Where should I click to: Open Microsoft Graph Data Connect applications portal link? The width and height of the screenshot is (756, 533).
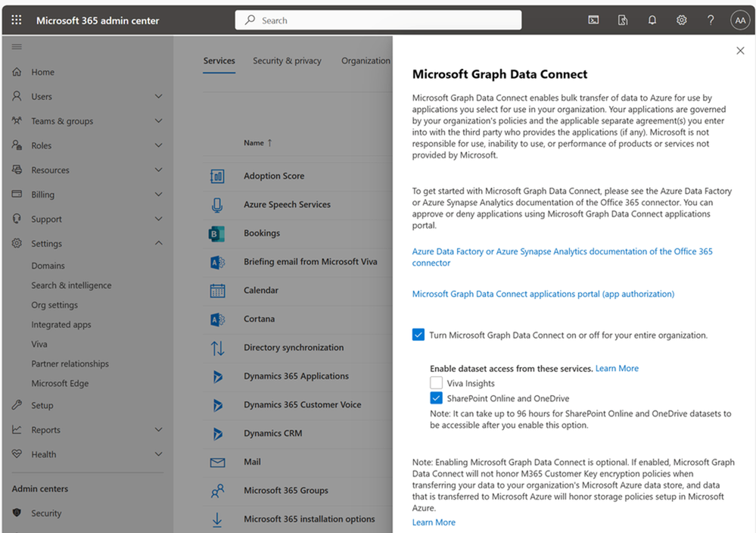[543, 294]
